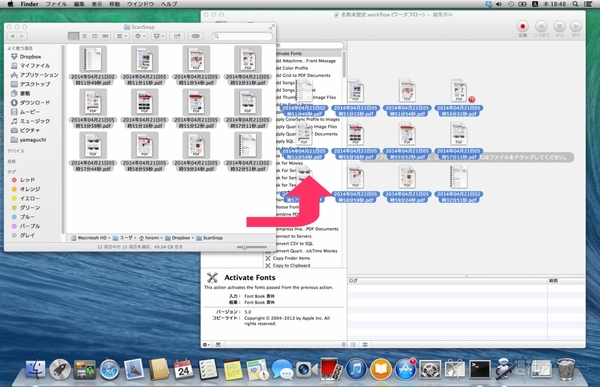Open Finder from the Dock
Screen dimensions: 600x387
(x=36, y=370)
